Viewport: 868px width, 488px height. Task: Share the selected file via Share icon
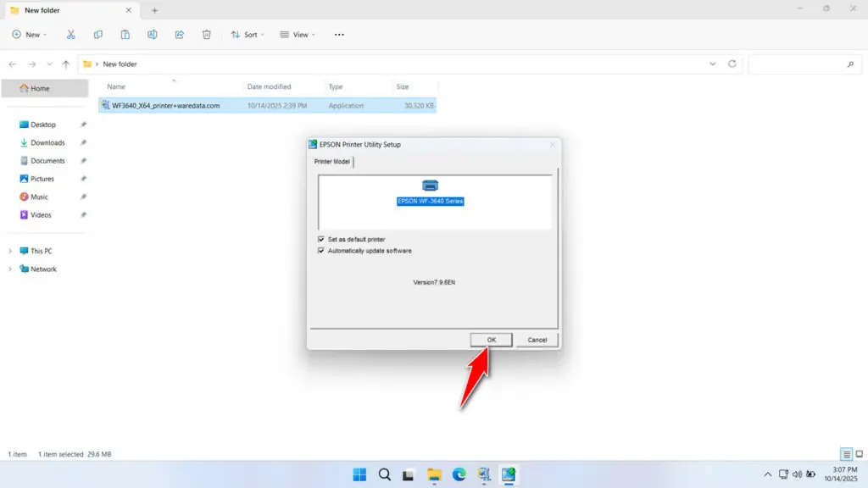[x=179, y=34]
